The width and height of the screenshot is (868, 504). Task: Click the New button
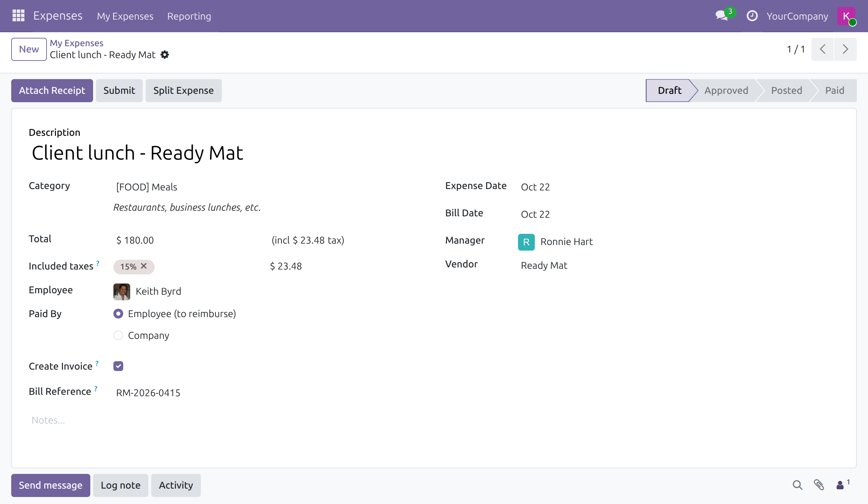[29, 49]
